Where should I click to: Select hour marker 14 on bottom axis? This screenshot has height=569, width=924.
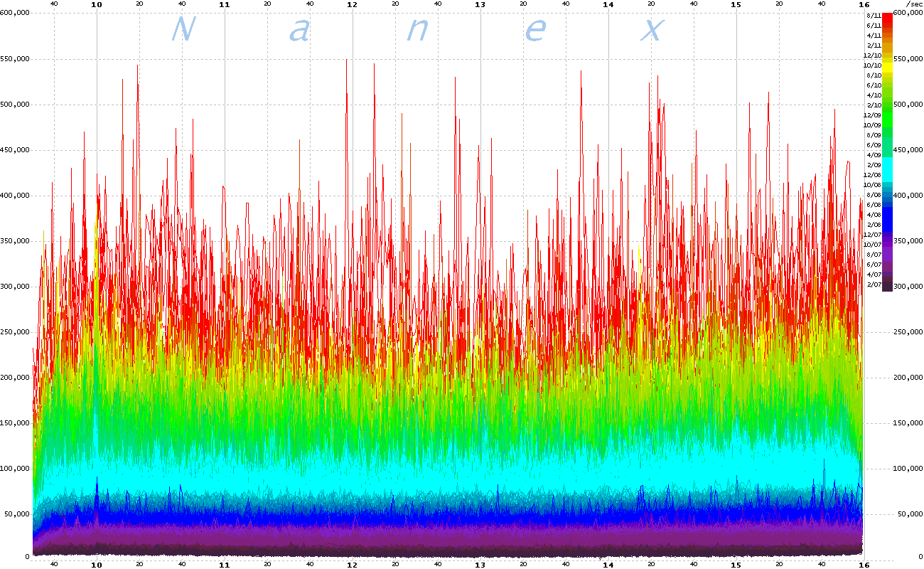click(608, 563)
